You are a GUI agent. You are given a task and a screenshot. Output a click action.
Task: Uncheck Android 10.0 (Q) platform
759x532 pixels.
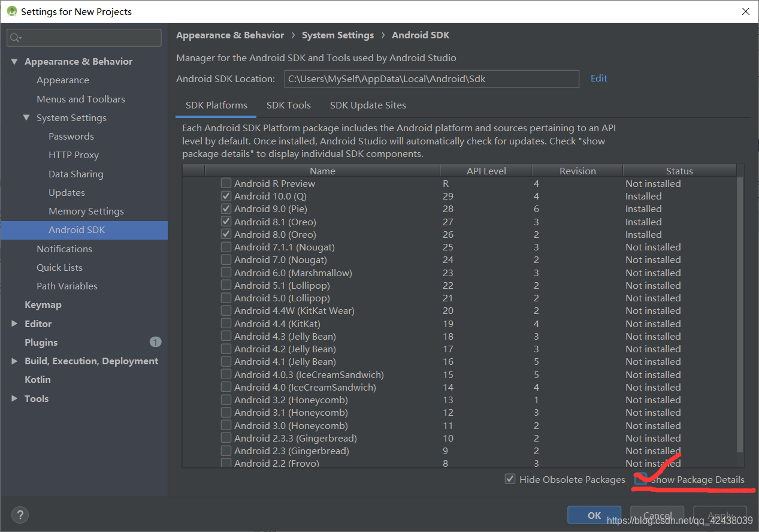pyautogui.click(x=226, y=196)
